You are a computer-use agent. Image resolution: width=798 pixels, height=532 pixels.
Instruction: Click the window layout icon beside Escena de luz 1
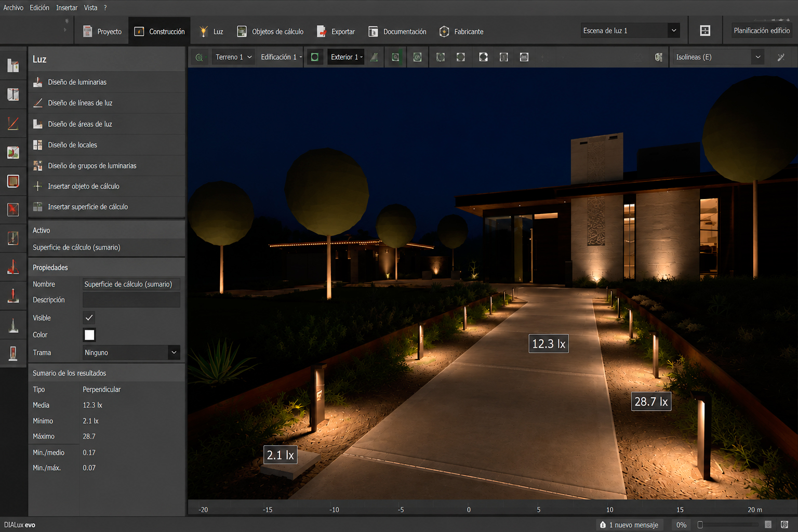click(x=705, y=31)
